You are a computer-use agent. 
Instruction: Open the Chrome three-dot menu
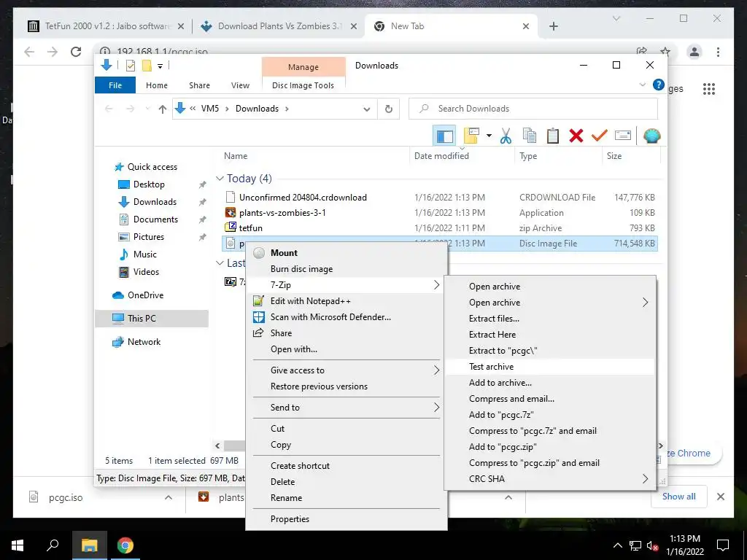tap(718, 52)
